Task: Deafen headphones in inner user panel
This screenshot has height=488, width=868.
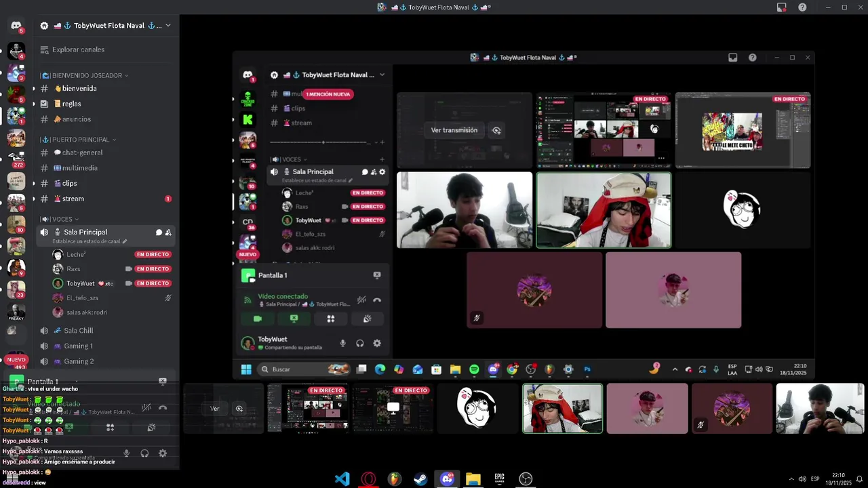Action: click(360, 344)
